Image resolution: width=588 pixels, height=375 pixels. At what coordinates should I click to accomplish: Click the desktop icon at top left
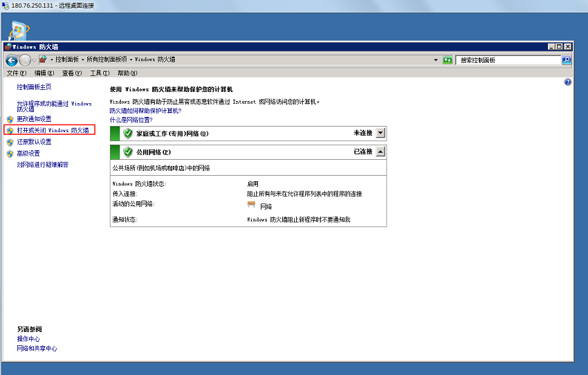(x=19, y=31)
